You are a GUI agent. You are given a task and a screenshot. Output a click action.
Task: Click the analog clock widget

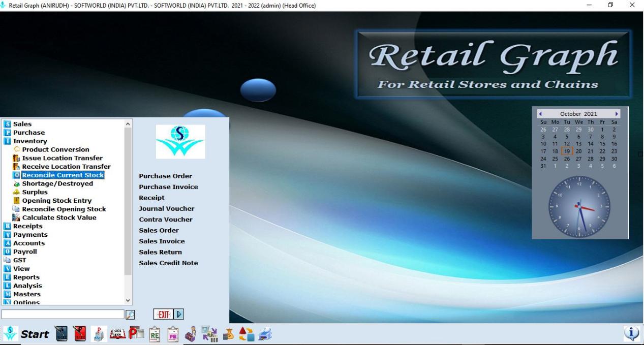point(579,206)
